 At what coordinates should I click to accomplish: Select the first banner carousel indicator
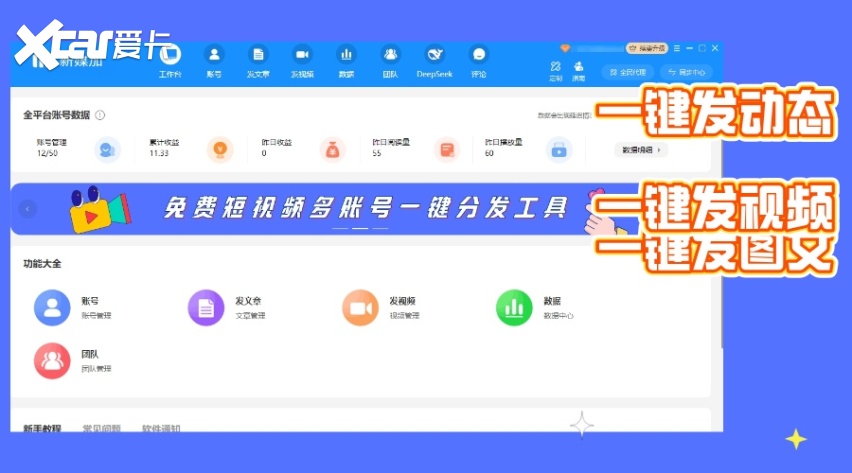click(340, 228)
